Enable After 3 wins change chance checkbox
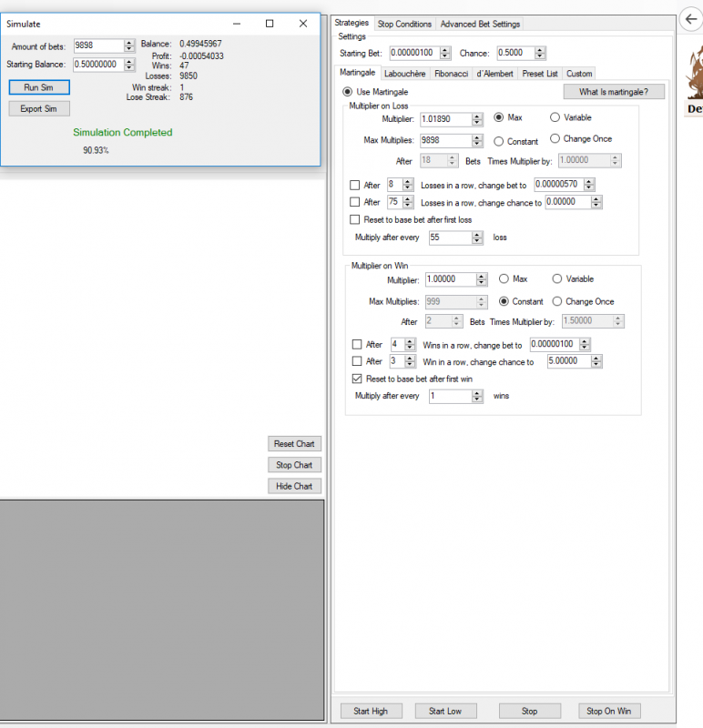Screen dimensions: 703x728 pos(357,361)
